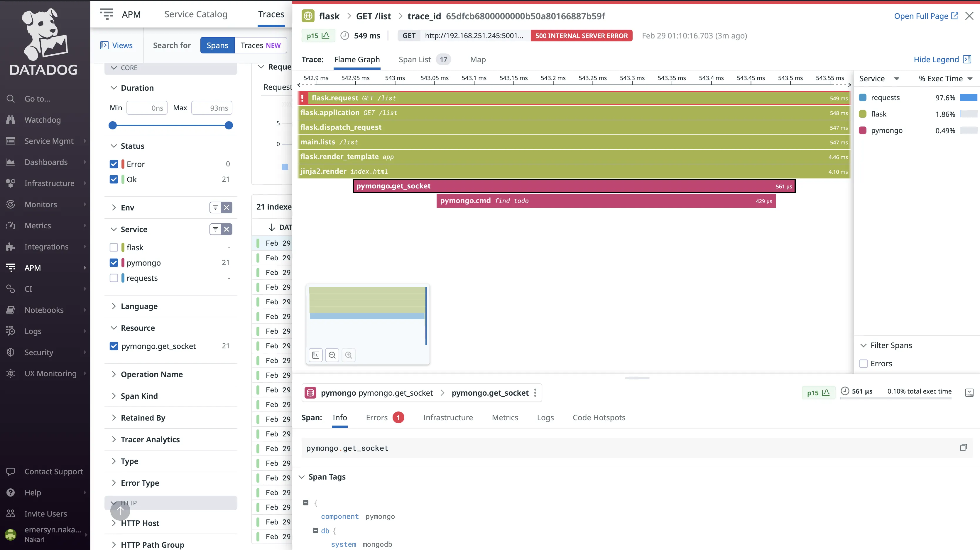Screen dimensions: 980x550
Task: Click the span options three-dot menu
Action: click(x=535, y=393)
